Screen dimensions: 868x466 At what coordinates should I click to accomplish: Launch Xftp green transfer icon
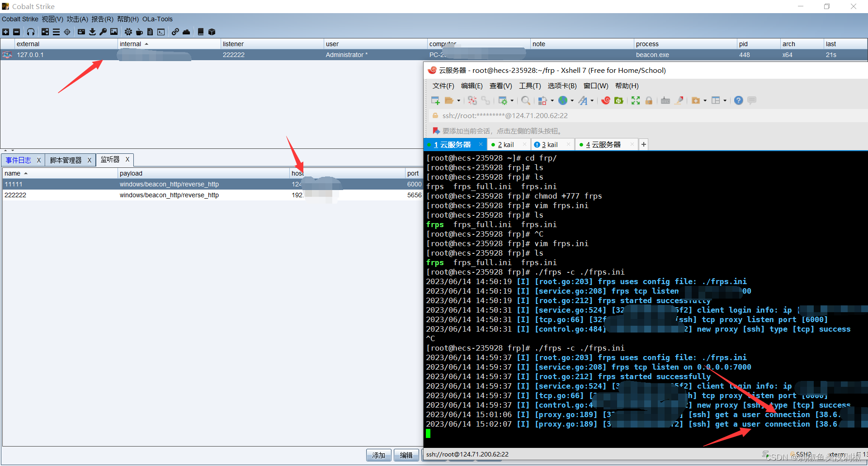619,100
